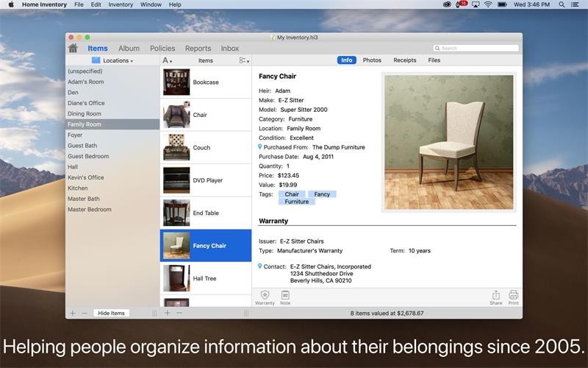Click map pin next to Contact

coord(260,266)
